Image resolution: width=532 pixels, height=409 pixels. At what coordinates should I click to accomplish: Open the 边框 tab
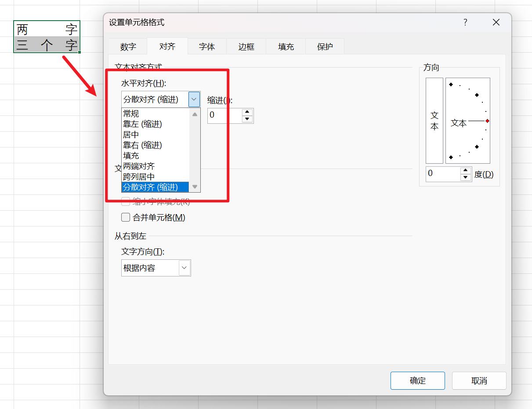(246, 47)
